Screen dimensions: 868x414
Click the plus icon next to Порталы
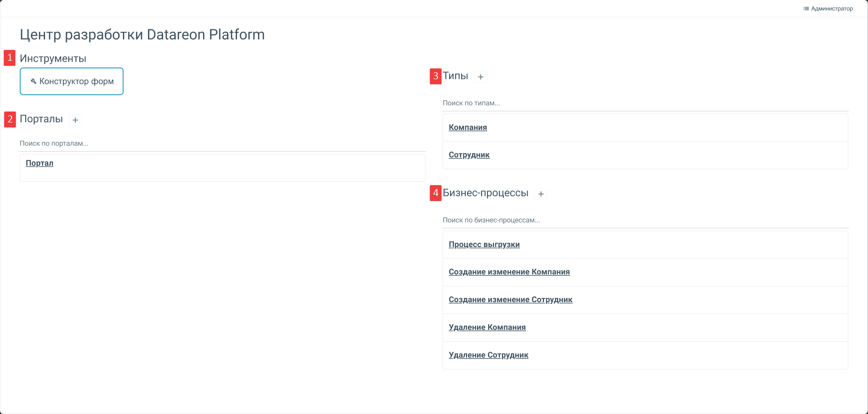click(x=75, y=120)
